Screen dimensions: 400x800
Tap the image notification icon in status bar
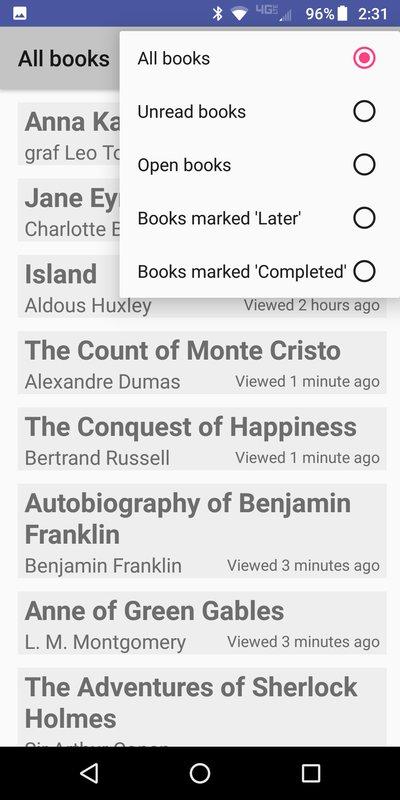pos(20,13)
